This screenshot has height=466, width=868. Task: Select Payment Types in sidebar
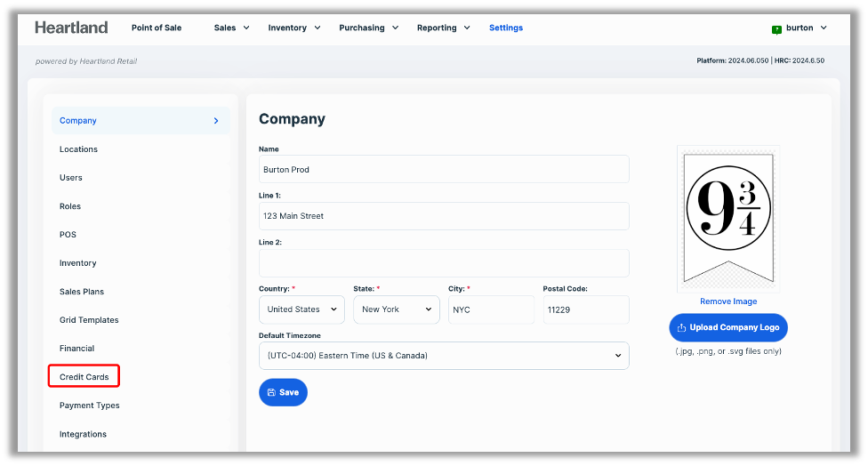coord(90,406)
